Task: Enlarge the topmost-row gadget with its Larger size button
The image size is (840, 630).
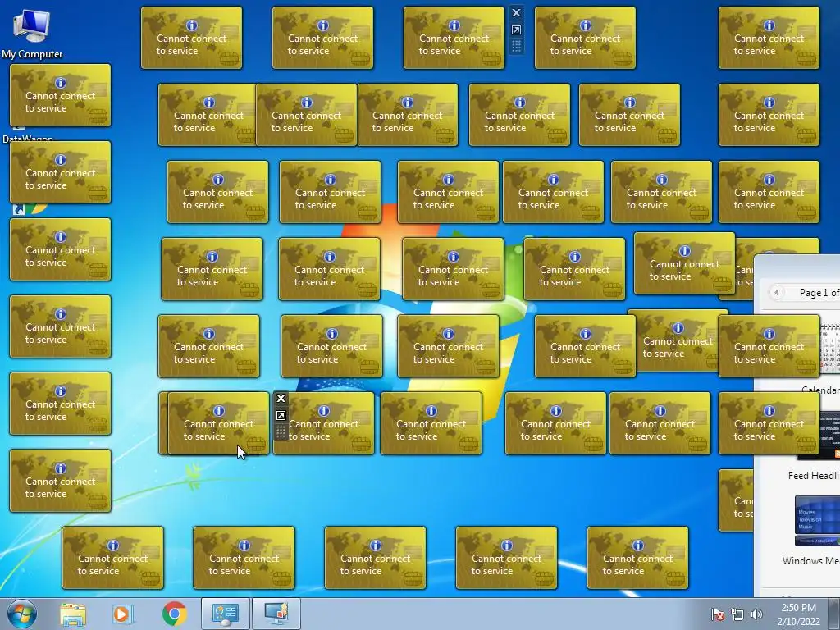Action: (516, 30)
